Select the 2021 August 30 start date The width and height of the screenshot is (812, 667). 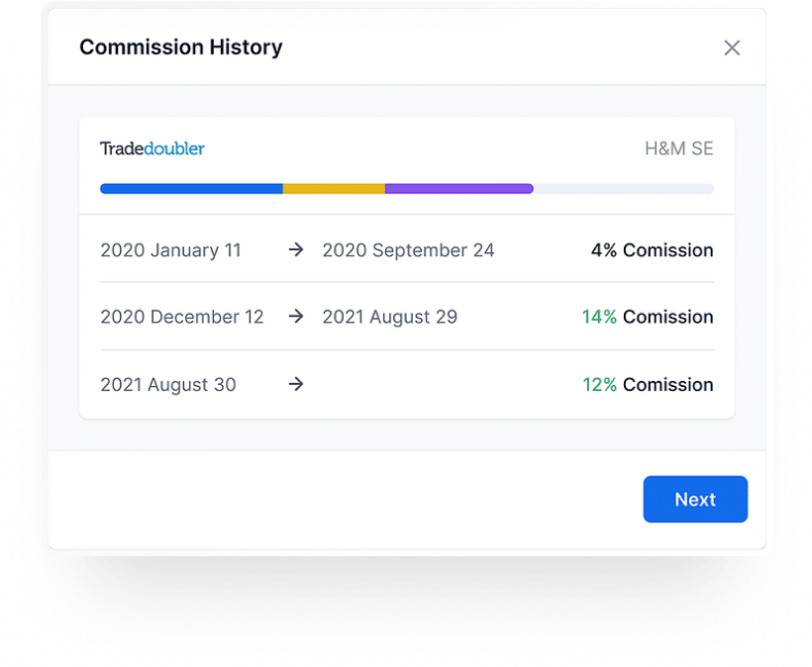point(168,384)
